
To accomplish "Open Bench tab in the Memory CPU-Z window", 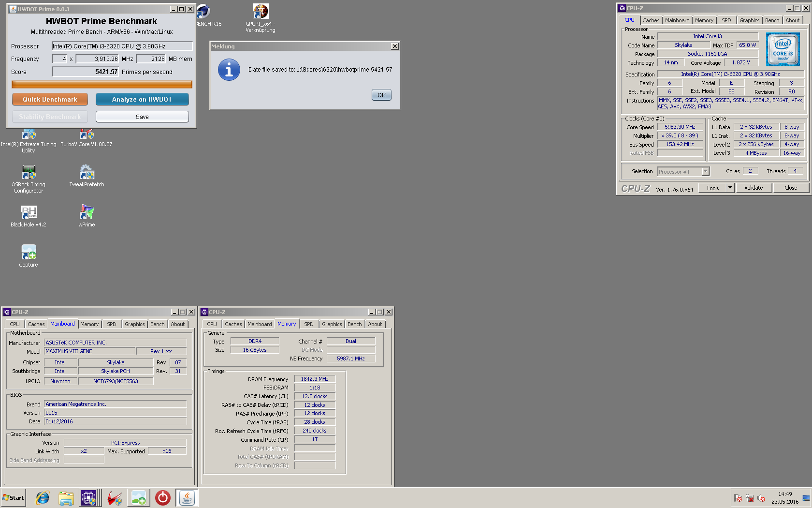I will pos(354,324).
